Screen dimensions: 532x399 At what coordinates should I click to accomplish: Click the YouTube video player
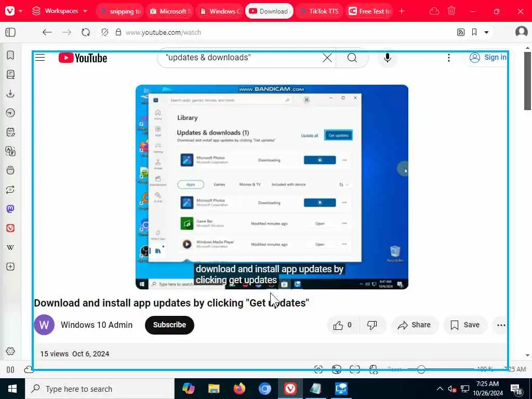272,187
